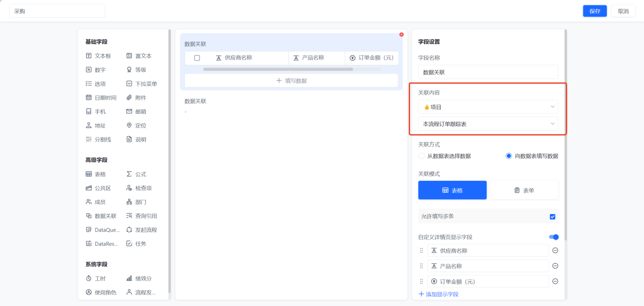Add a 分割线 divider field
644x306 pixels.
click(98, 139)
